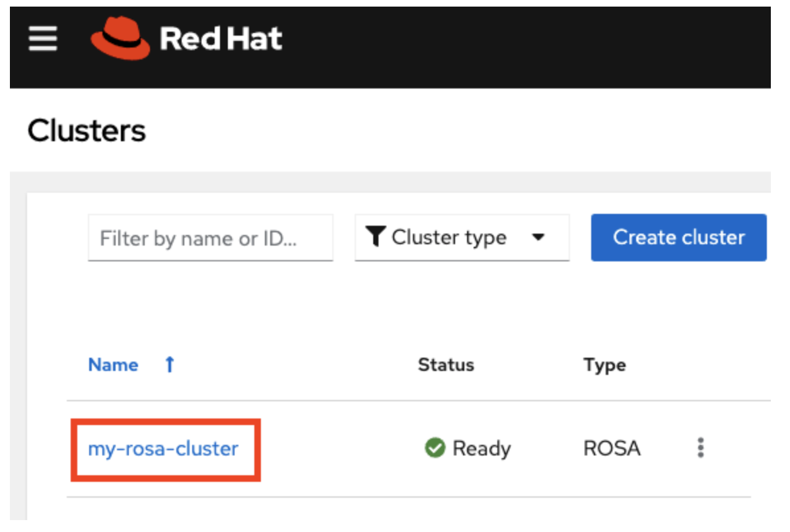Screen dimensions: 790x532
Task: Sort clusters by Name column header
Action: 113,365
